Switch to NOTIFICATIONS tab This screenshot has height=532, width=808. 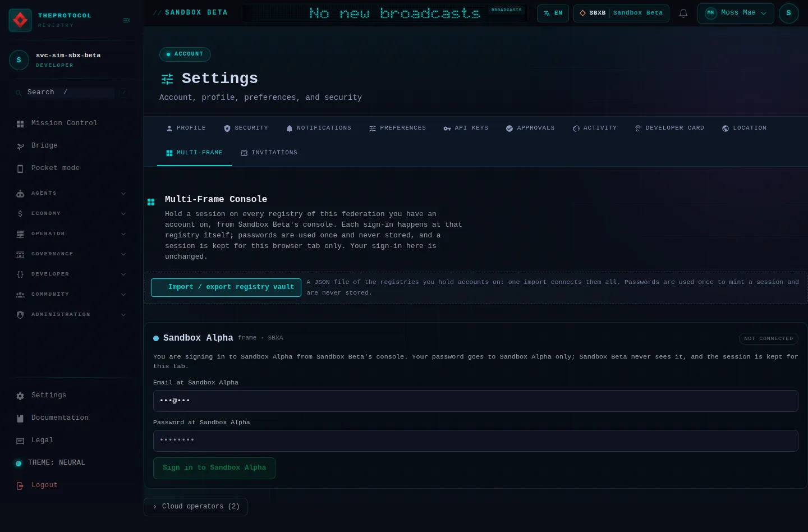point(318,129)
